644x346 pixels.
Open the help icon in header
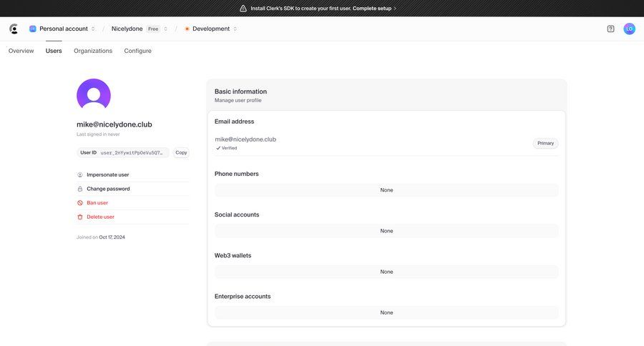(610, 29)
